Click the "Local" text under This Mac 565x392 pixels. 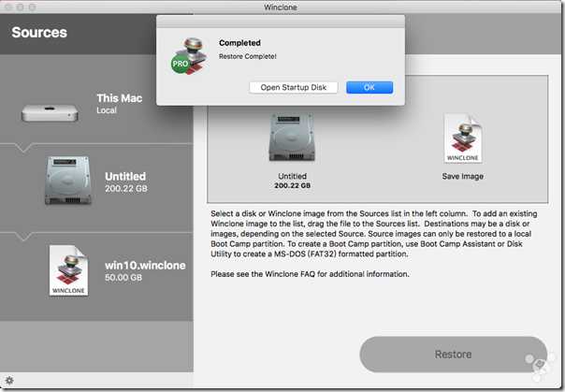pyautogui.click(x=107, y=110)
